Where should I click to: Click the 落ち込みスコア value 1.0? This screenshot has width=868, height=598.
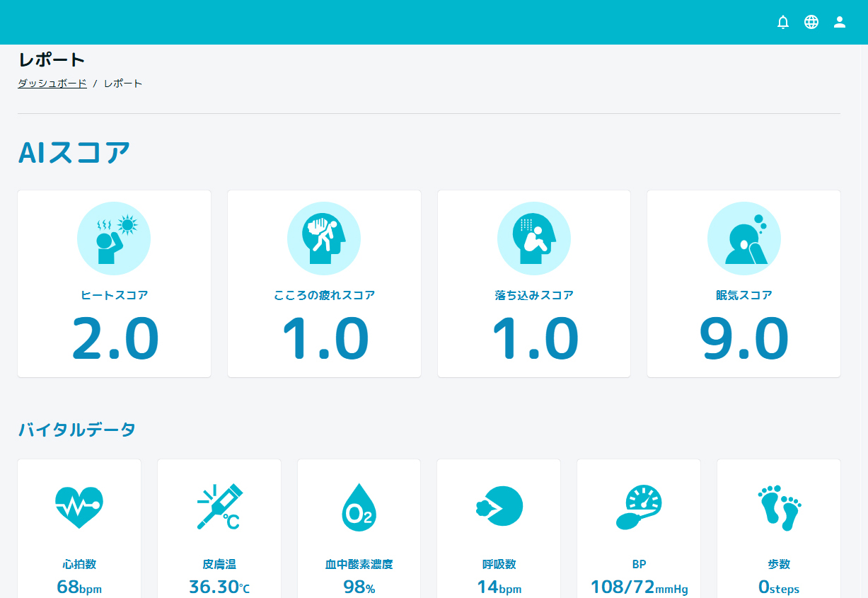click(536, 339)
